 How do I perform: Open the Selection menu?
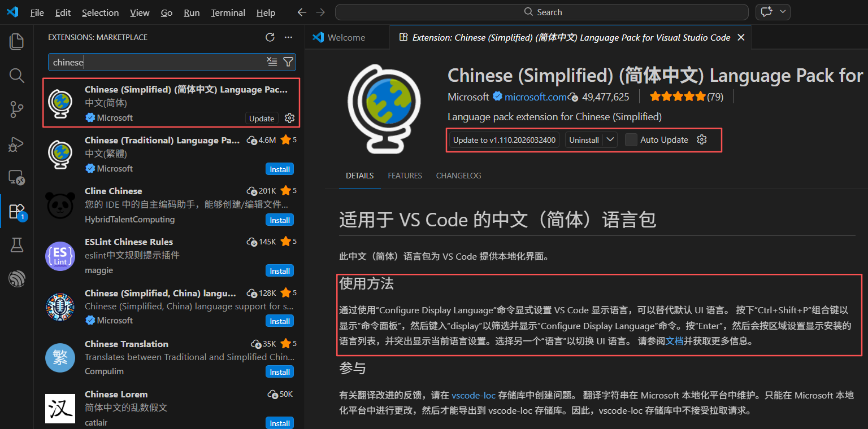tap(101, 12)
